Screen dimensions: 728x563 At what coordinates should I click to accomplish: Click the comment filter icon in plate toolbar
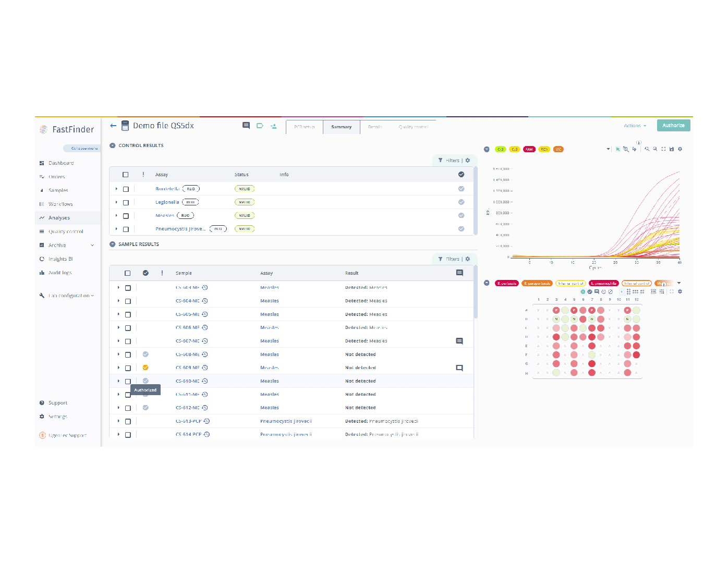pyautogui.click(x=597, y=292)
